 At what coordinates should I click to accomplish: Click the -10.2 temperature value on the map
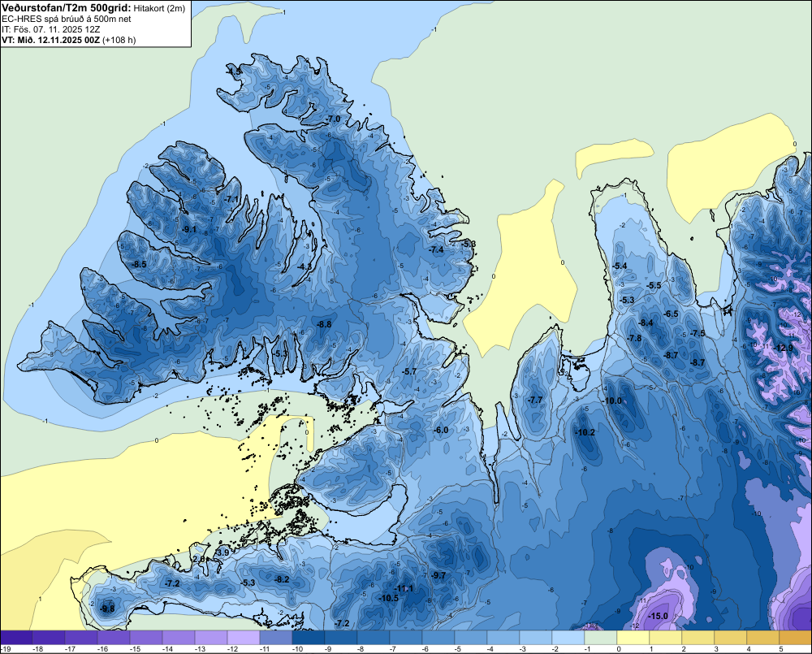click(585, 432)
